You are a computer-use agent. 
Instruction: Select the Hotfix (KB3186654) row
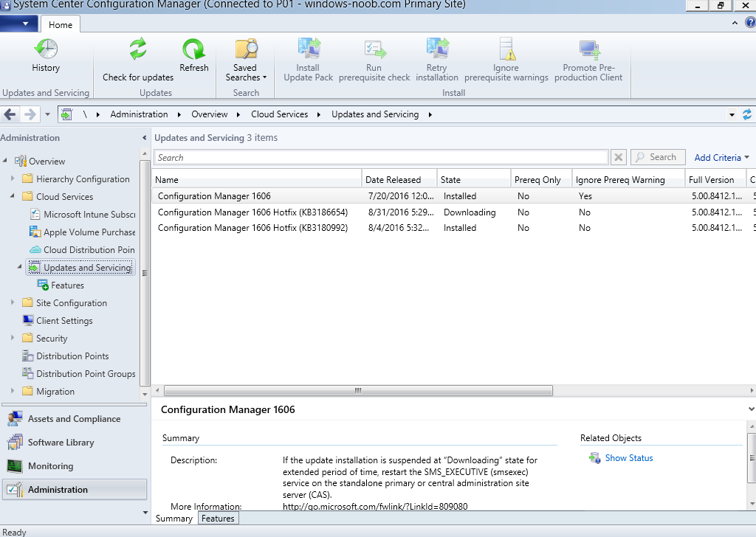[x=453, y=212]
